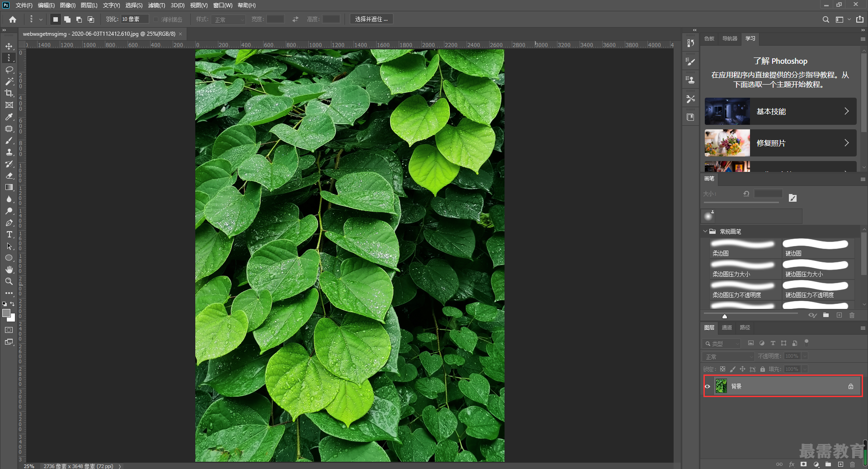Select the Lasso tool
This screenshot has height=469, width=868.
(x=9, y=70)
